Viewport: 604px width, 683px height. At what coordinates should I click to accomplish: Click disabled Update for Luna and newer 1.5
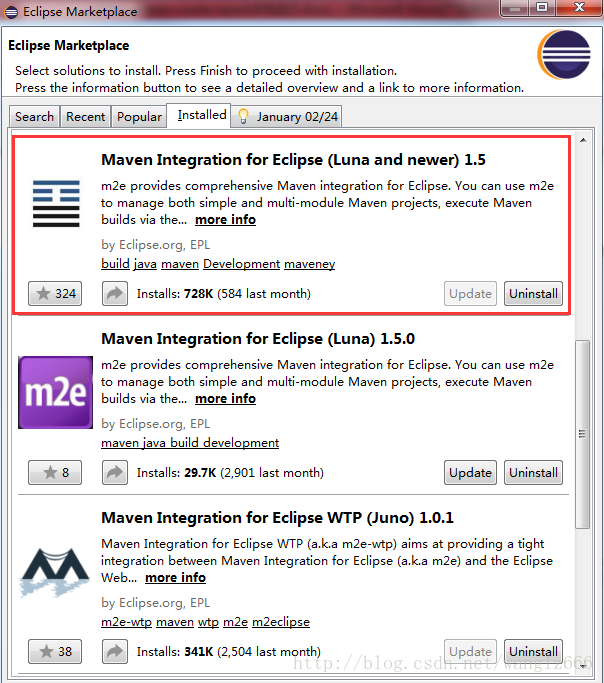pyautogui.click(x=470, y=294)
